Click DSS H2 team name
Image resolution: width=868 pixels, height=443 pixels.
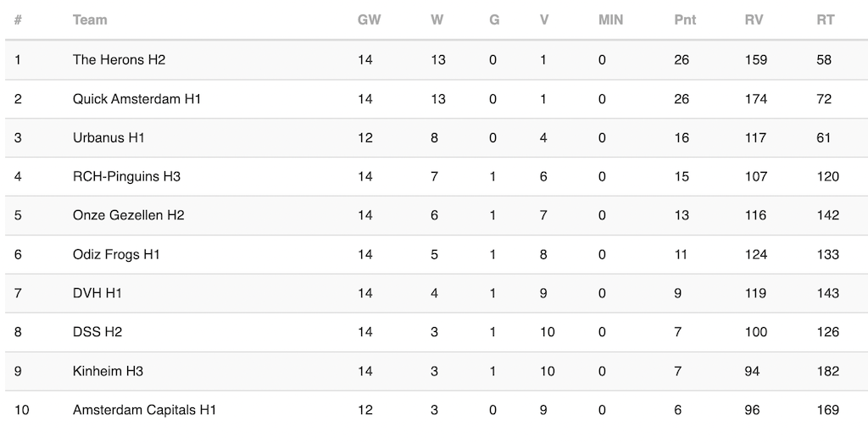pyautogui.click(x=97, y=332)
